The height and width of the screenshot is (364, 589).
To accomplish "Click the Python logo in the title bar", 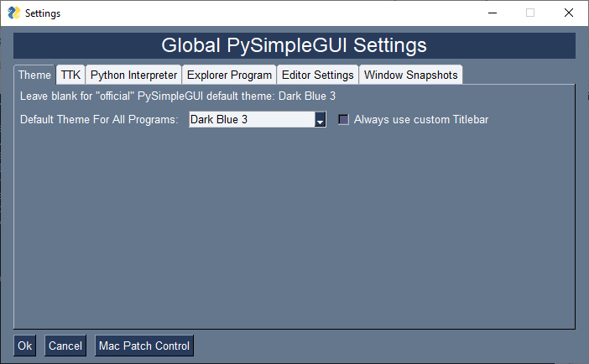I will click(x=13, y=13).
